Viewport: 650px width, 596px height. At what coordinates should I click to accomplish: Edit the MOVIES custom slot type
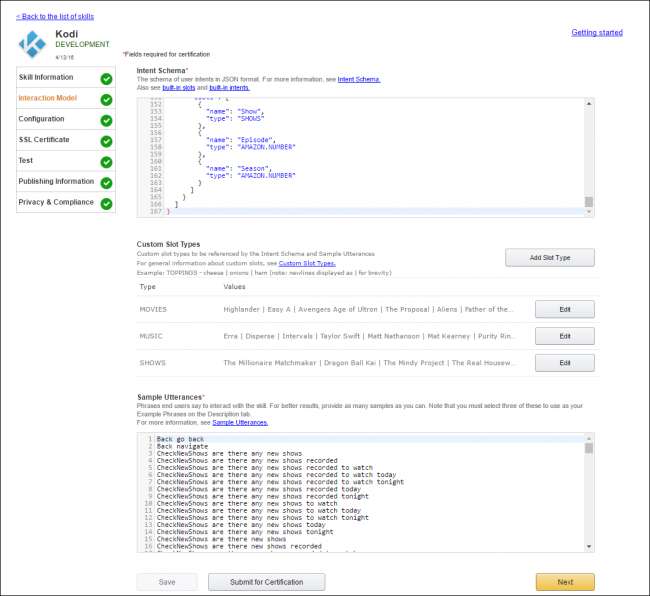point(564,309)
